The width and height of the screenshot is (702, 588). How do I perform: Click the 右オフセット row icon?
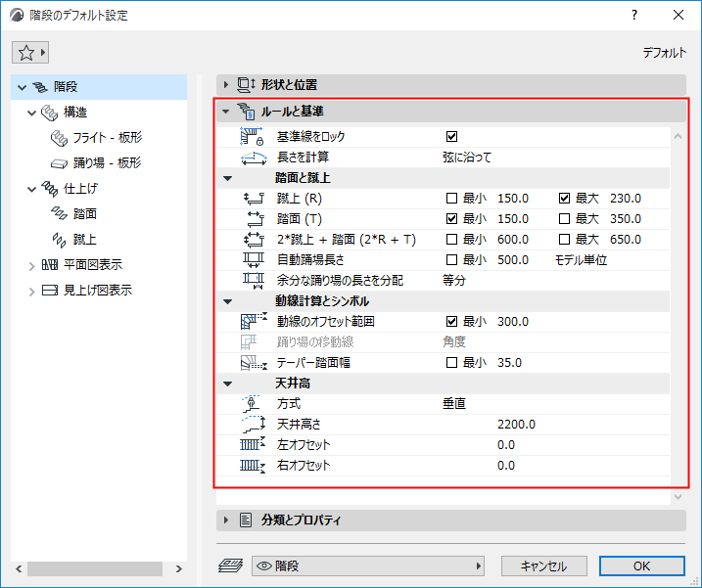pos(253,466)
